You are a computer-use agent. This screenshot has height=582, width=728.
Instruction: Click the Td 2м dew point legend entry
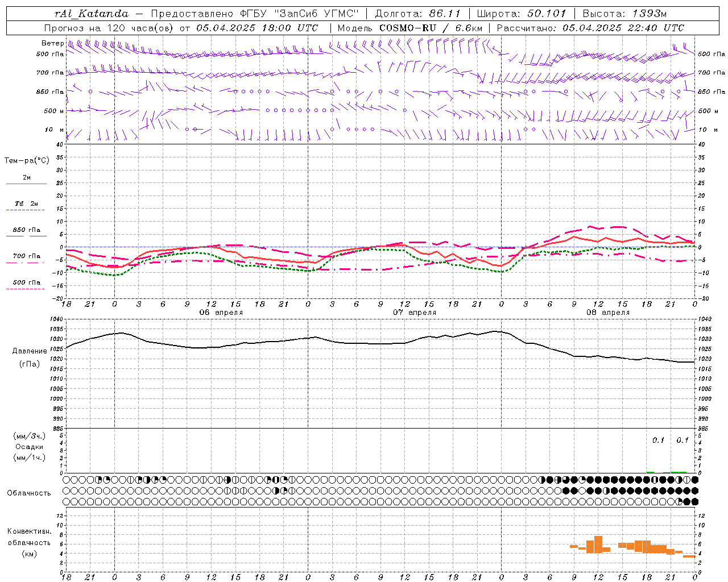(x=26, y=203)
